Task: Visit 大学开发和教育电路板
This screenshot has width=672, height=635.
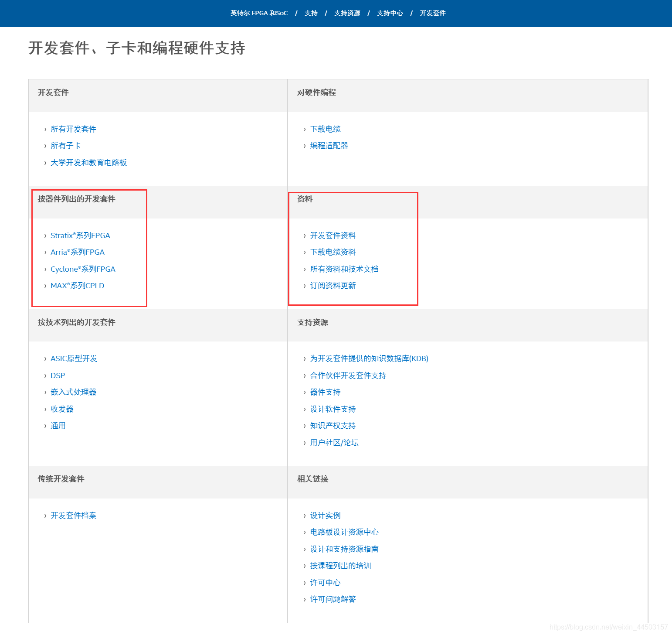Action: coord(88,162)
